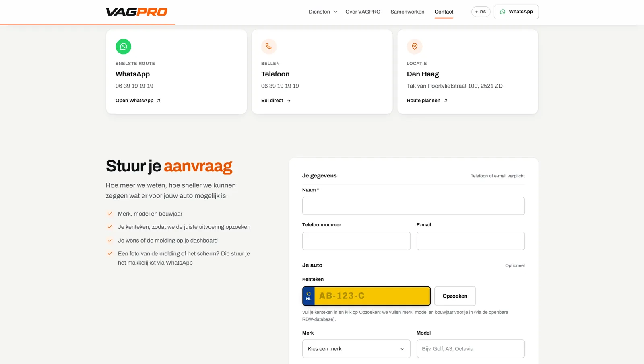Click the arrow icon beside Open WhatsApp
This screenshot has width=644, height=364.
click(x=159, y=101)
